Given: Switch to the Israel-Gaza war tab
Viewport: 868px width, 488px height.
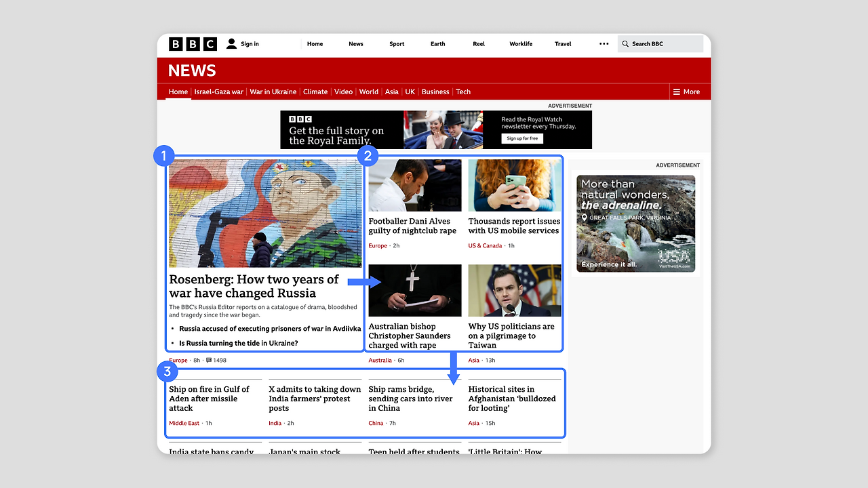Looking at the screenshot, I should pyautogui.click(x=218, y=91).
